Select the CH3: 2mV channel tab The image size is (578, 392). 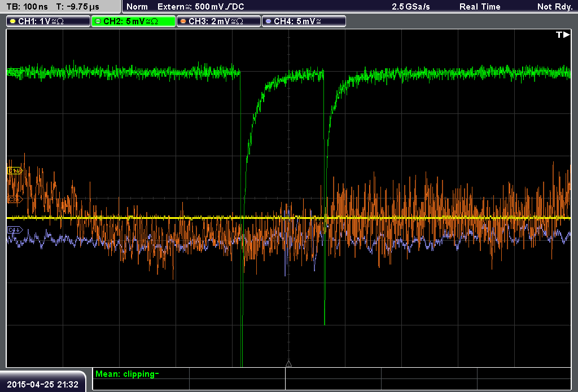click(218, 21)
